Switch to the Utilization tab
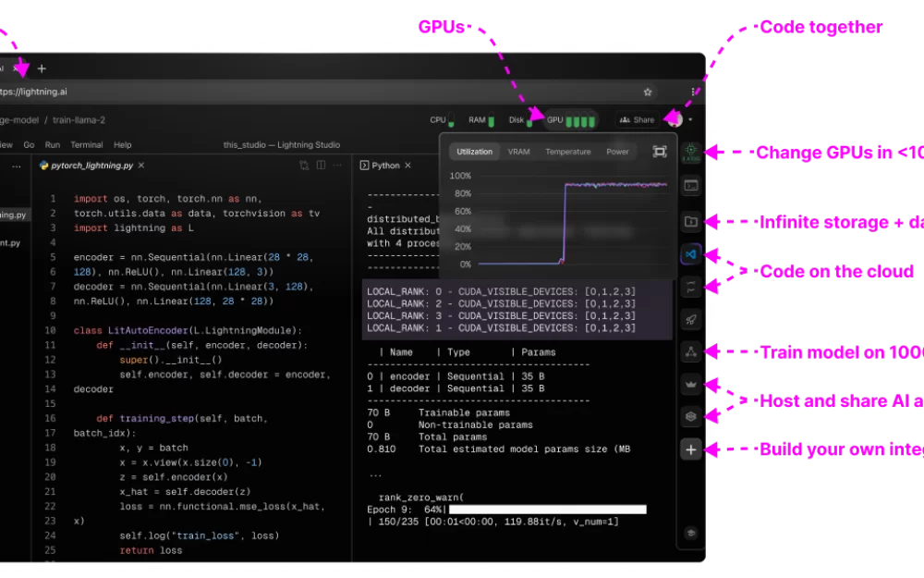The height and width of the screenshot is (578, 924). tap(474, 153)
